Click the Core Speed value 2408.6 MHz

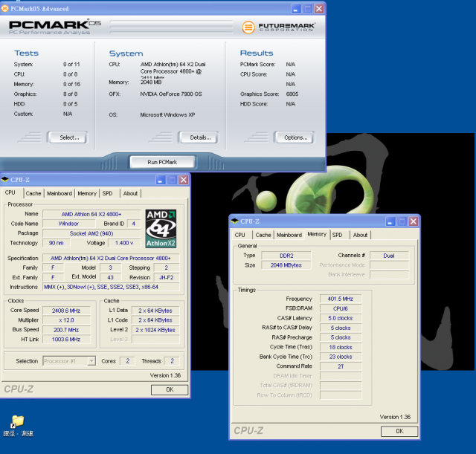click(66, 311)
